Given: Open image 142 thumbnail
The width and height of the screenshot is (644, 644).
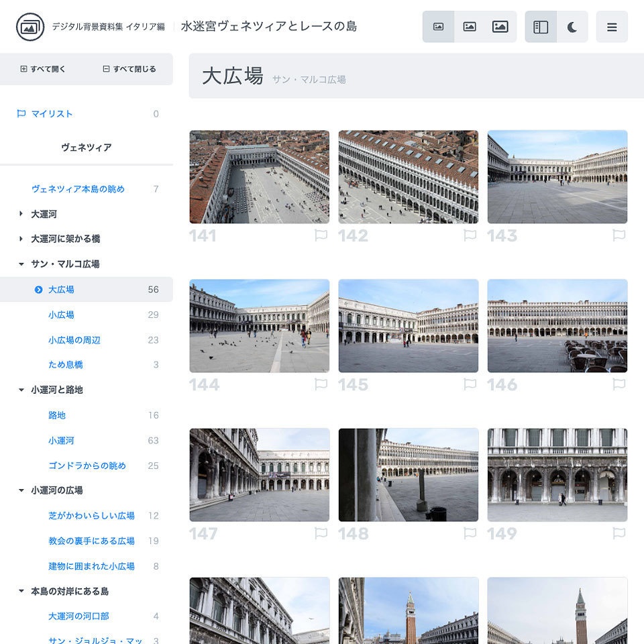Looking at the screenshot, I should [x=409, y=177].
